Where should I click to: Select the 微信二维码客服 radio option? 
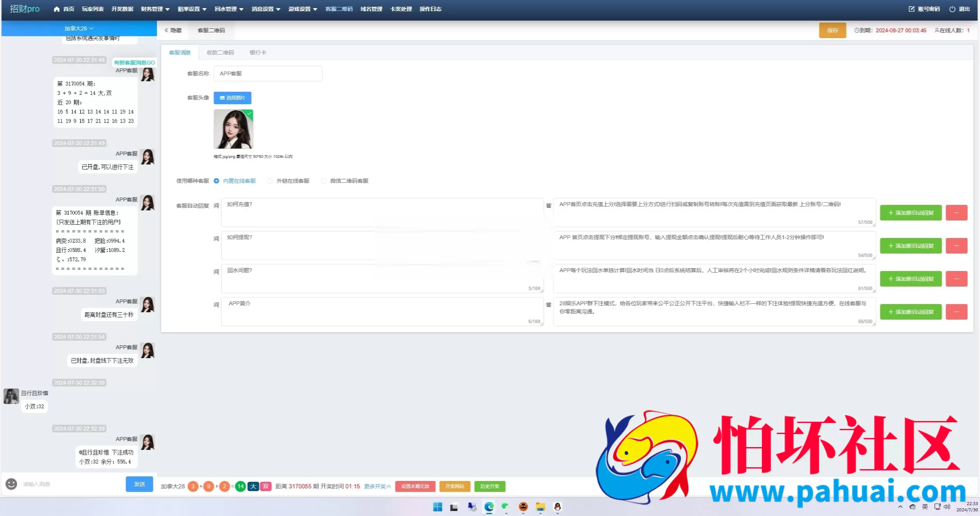point(324,181)
